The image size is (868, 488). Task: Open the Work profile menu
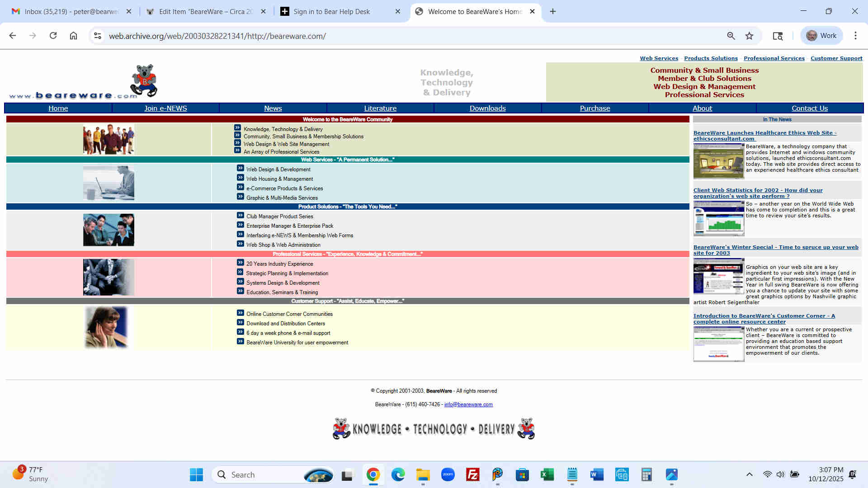821,36
